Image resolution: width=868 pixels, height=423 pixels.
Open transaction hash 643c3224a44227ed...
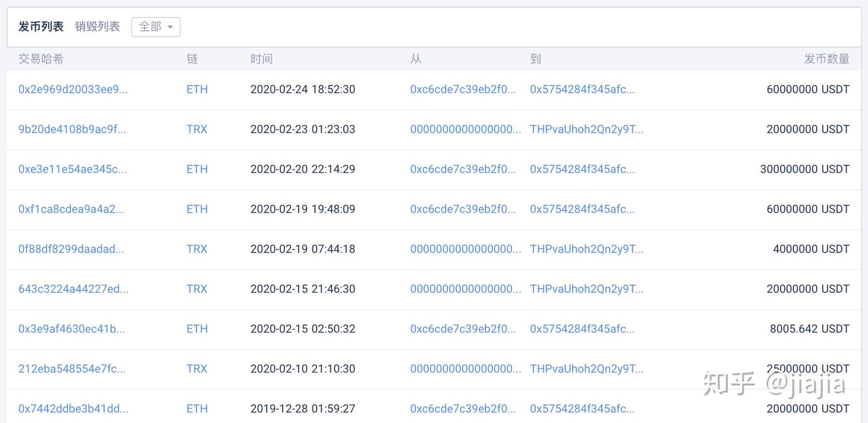tap(73, 289)
